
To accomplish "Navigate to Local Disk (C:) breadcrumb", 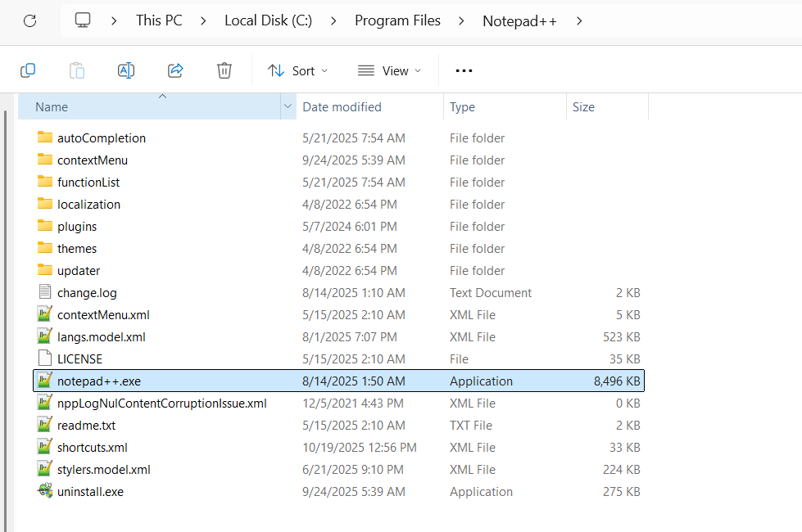I will 268,20.
